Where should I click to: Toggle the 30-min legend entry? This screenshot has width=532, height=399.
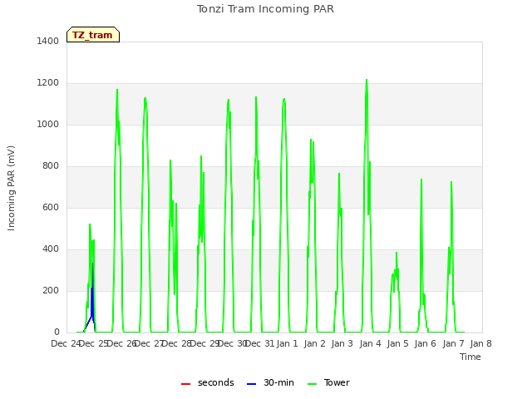point(270,382)
